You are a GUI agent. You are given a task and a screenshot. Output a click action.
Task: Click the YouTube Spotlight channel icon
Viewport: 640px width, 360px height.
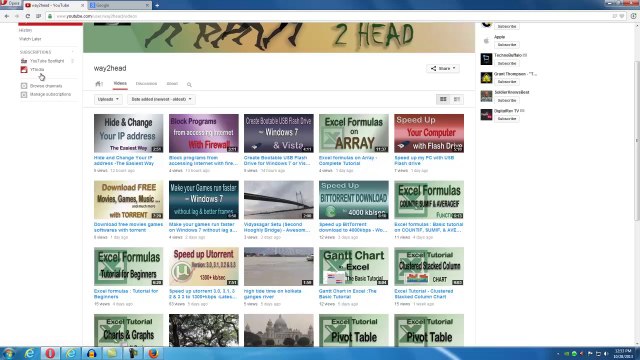(x=24, y=61)
